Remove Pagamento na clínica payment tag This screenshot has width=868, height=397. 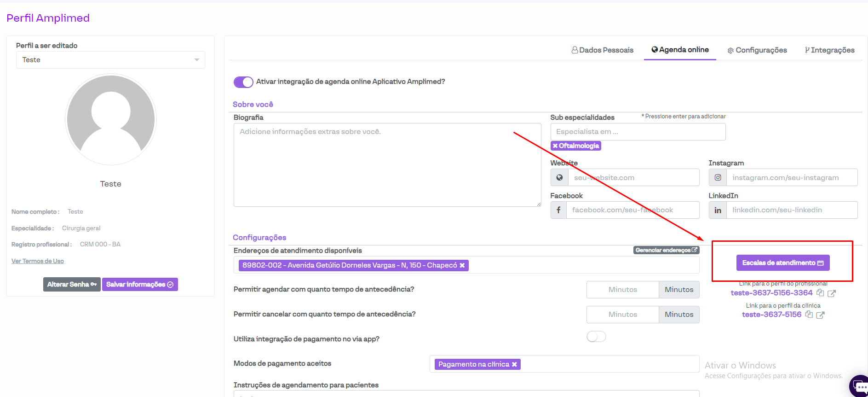pyautogui.click(x=514, y=364)
